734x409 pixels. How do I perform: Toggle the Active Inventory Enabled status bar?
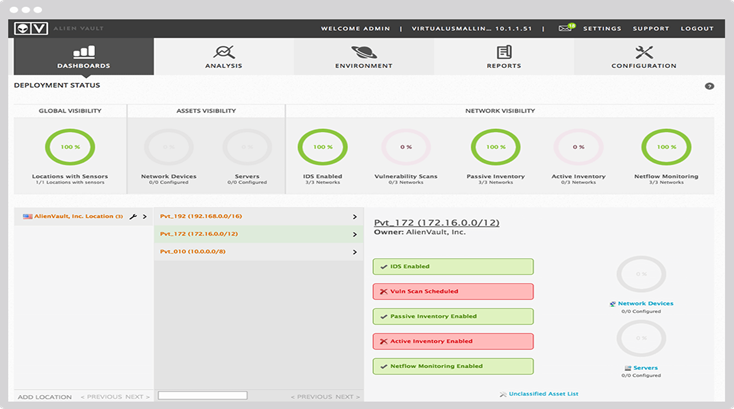click(453, 342)
